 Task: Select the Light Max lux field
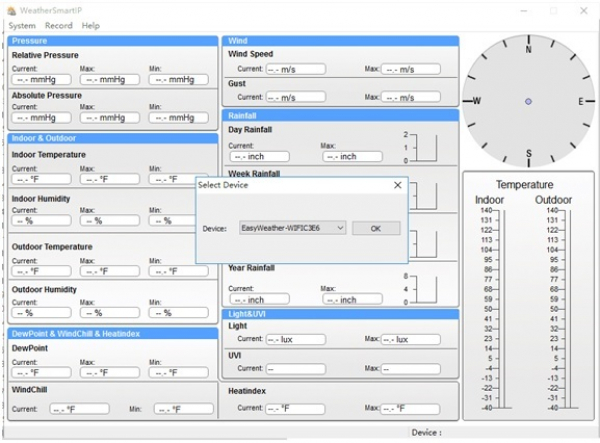[x=411, y=339]
